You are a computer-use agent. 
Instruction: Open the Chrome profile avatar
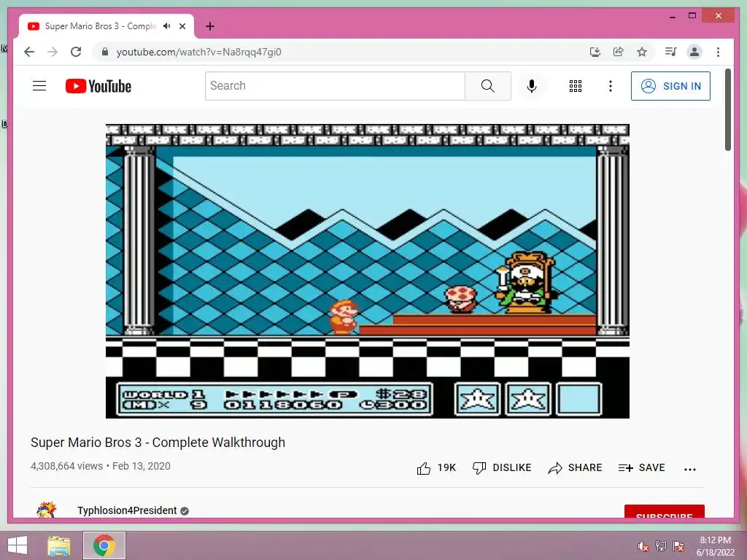point(694,52)
